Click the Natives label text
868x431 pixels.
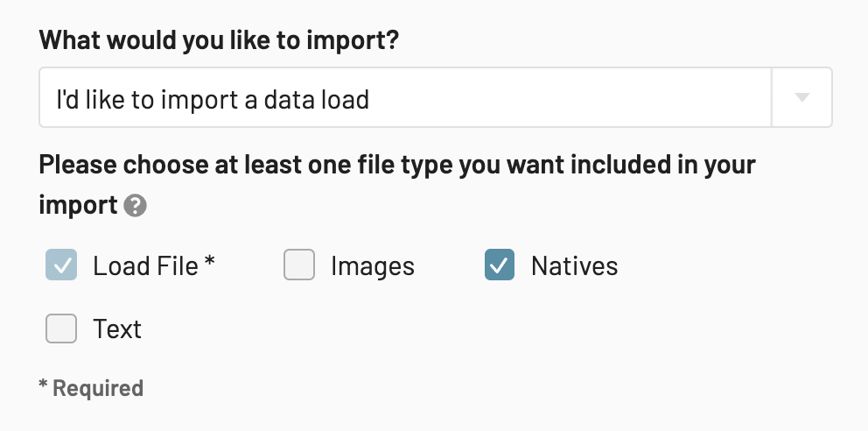pyautogui.click(x=575, y=266)
